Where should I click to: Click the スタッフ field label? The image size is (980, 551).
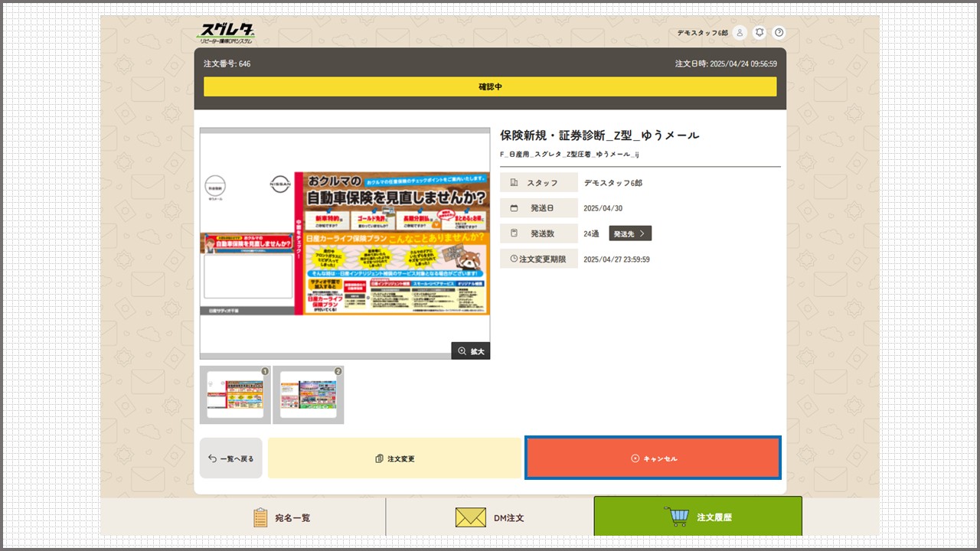point(539,183)
